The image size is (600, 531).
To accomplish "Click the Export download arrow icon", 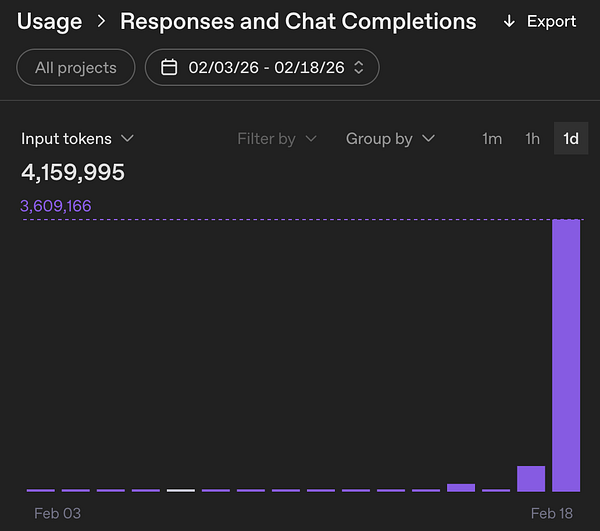I will 509,21.
